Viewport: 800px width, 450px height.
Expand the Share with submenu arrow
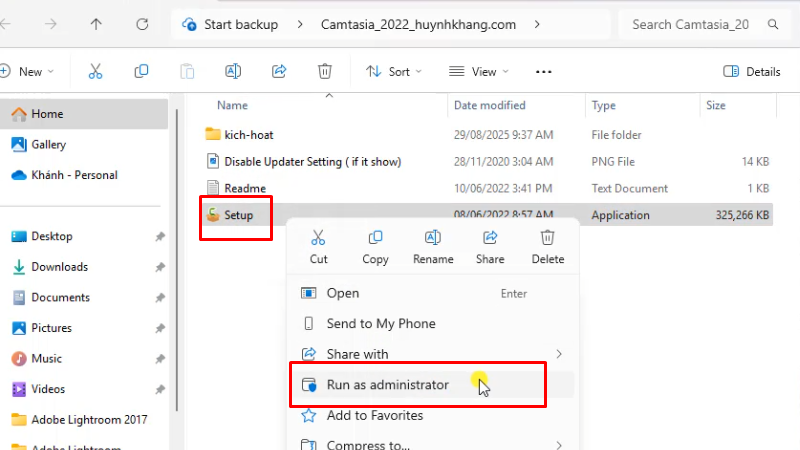pos(559,354)
